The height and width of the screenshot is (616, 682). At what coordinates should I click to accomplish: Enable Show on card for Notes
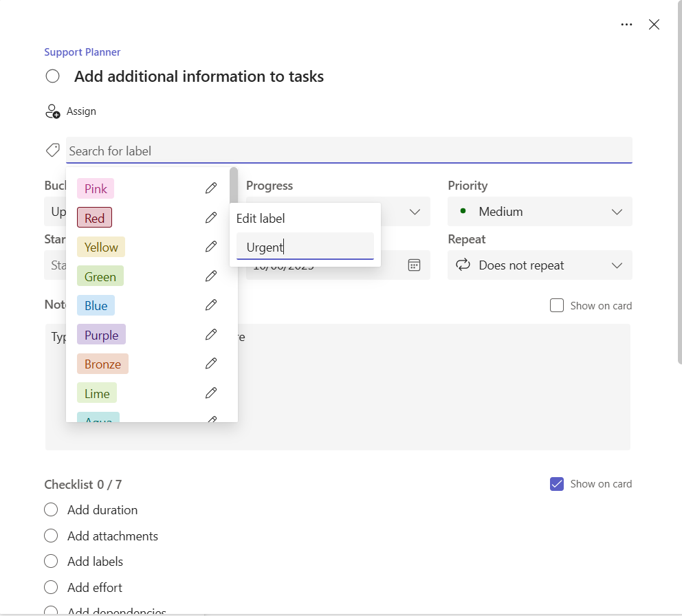point(556,305)
